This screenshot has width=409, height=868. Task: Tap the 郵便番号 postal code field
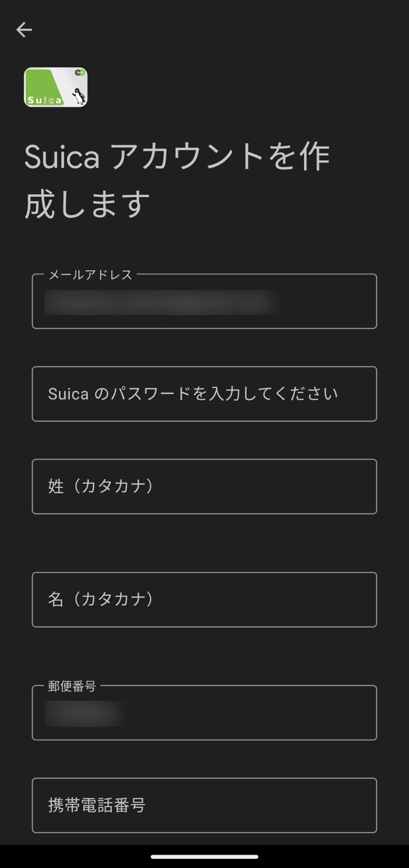[204, 712]
